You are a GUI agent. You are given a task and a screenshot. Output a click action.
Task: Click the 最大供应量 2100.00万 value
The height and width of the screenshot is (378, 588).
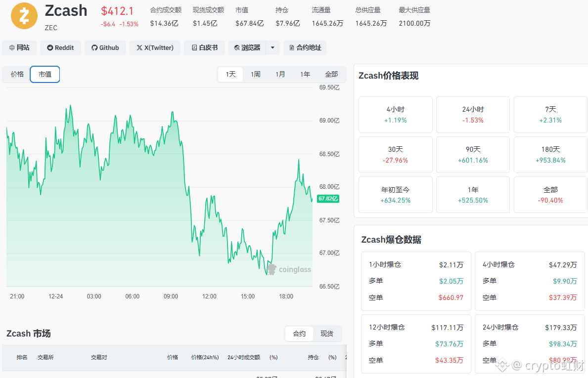[x=414, y=23]
